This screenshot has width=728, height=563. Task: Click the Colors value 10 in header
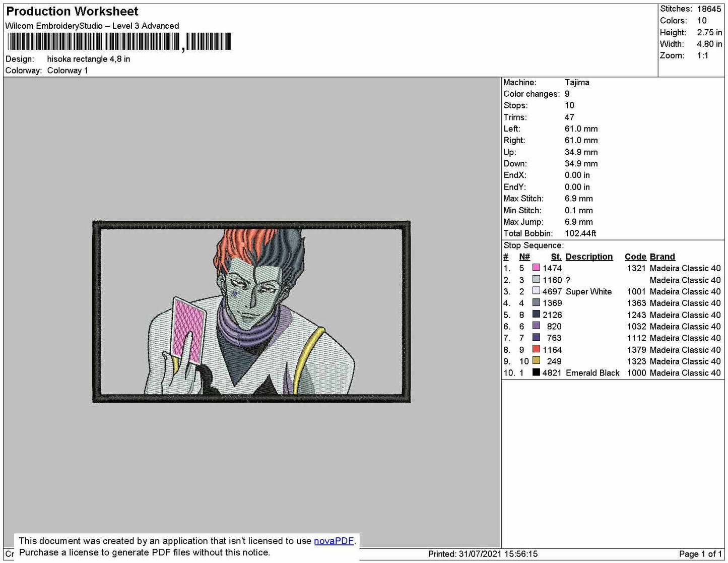[702, 21]
